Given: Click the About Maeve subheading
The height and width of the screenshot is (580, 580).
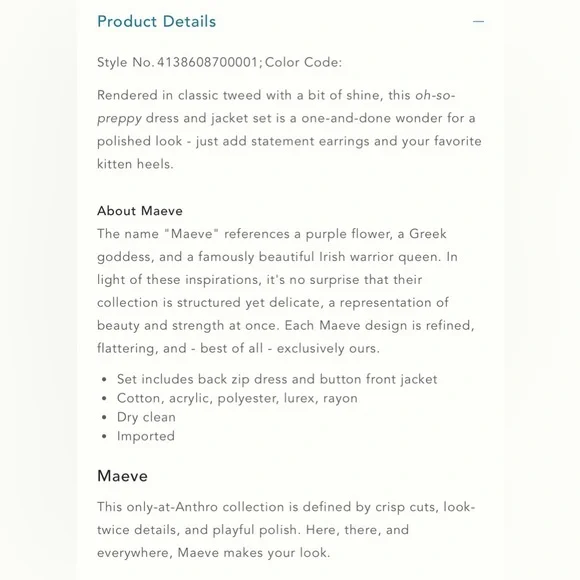Looking at the screenshot, I should tap(140, 211).
